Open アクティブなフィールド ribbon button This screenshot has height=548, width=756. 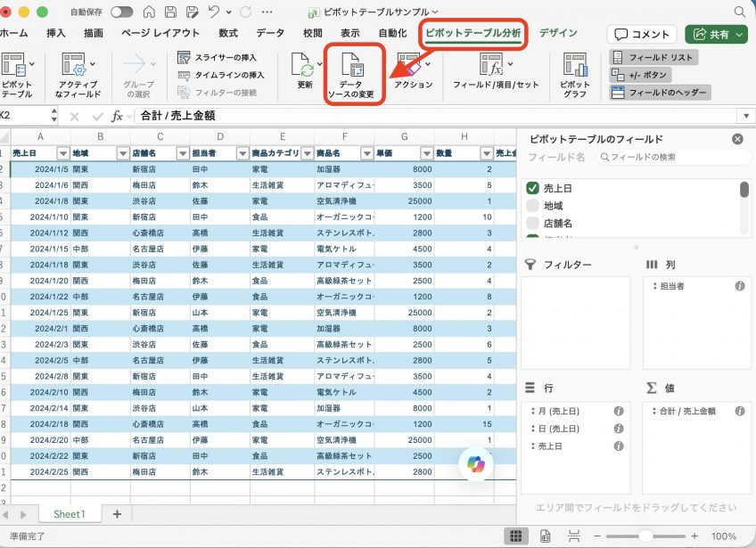(78, 75)
